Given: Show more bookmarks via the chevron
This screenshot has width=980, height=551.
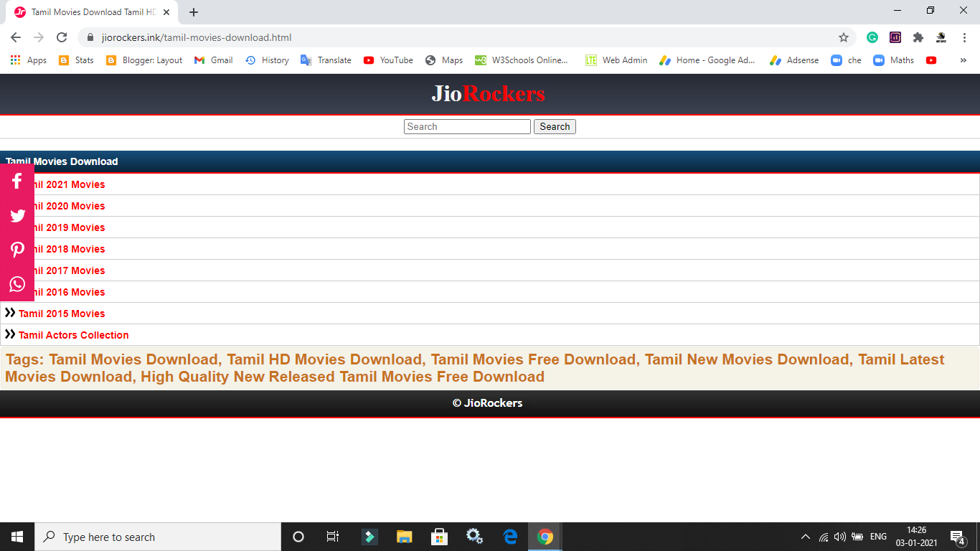Looking at the screenshot, I should [x=963, y=60].
